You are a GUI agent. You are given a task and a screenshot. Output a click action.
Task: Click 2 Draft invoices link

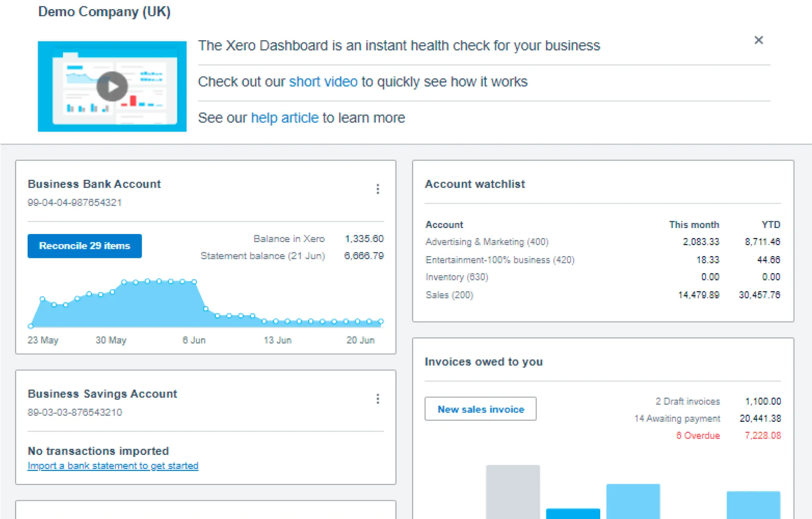687,401
